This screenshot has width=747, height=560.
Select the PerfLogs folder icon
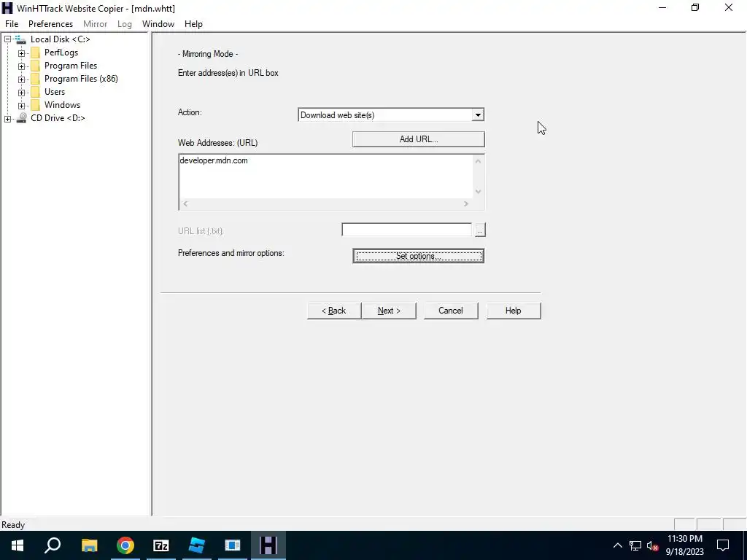35,52
